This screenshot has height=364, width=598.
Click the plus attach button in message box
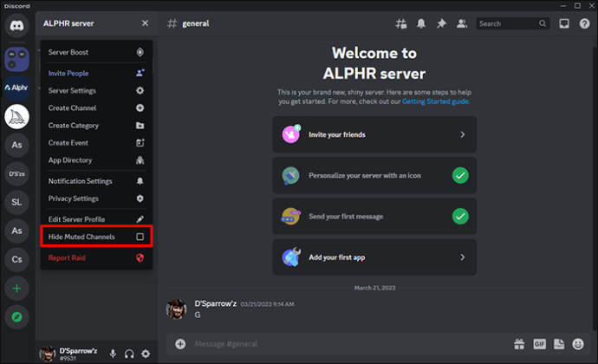[180, 344]
